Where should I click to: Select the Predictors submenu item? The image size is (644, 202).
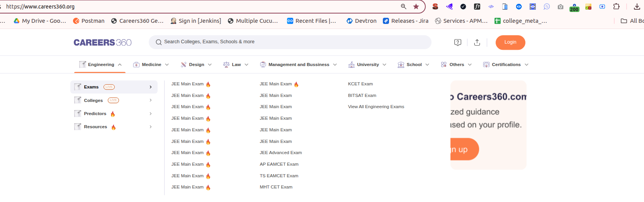(114, 114)
